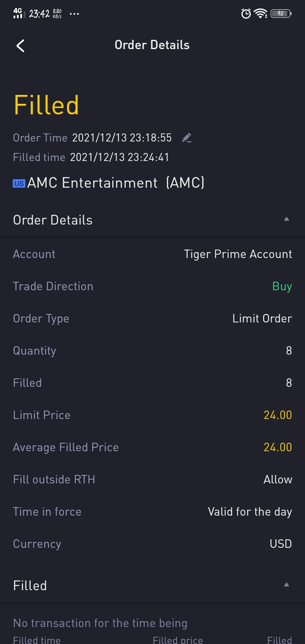Collapse the Filled section arrow
Viewport: 305px width, 644px height.
(x=286, y=585)
